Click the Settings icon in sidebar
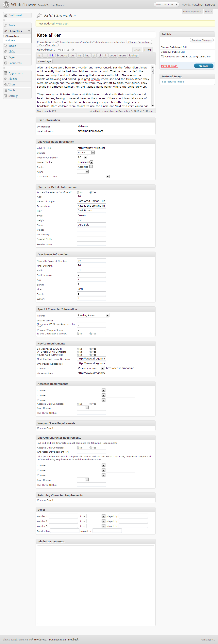This screenshot has width=218, height=644. [x=6, y=96]
